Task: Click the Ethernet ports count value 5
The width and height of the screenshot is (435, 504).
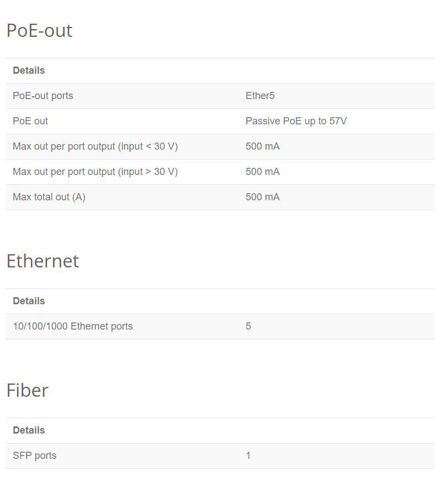Action: (x=248, y=327)
